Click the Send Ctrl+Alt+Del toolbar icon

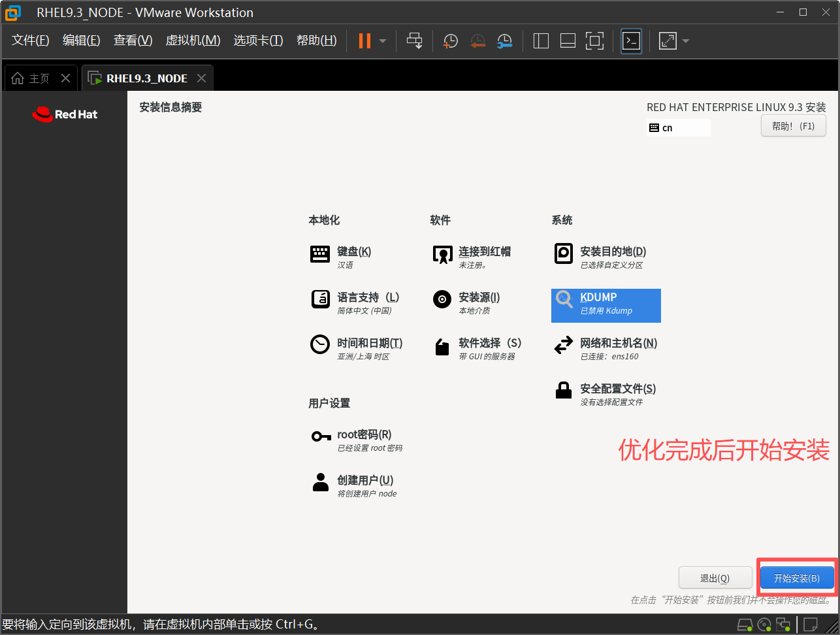(414, 41)
